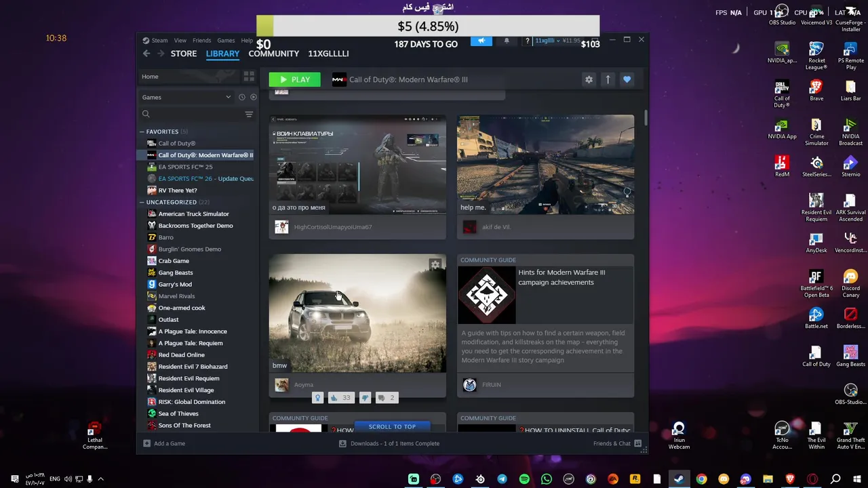Screen dimensions: 868x488
Task: Open the Telegram taskbar icon
Action: coord(502,479)
